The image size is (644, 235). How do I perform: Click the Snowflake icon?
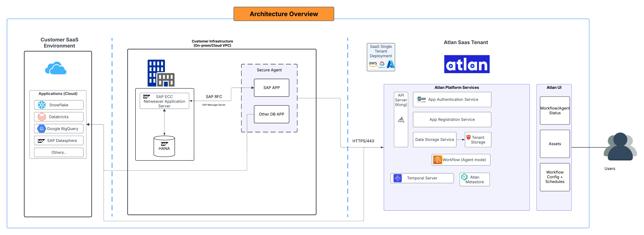tap(42, 105)
